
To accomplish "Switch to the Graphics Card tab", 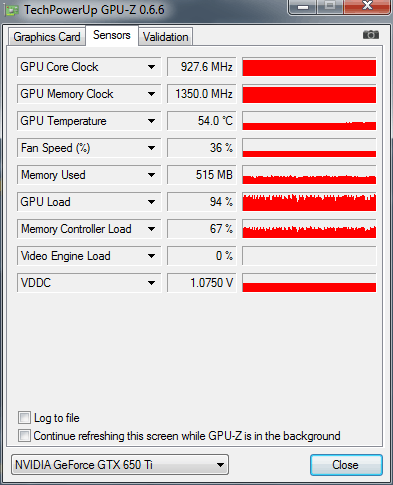I will click(x=47, y=37).
